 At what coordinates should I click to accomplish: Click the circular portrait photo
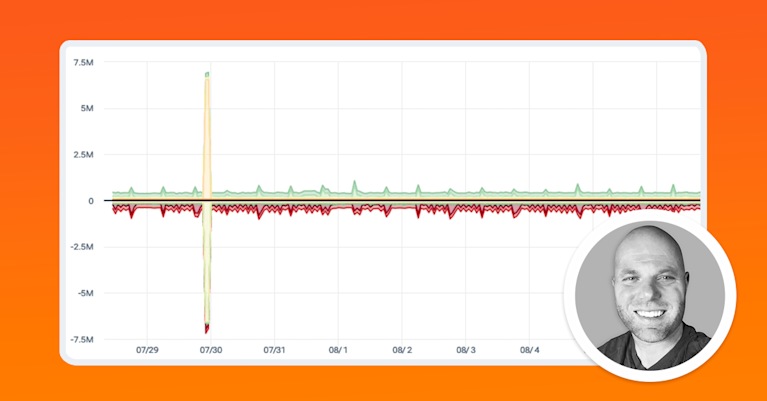click(x=650, y=296)
